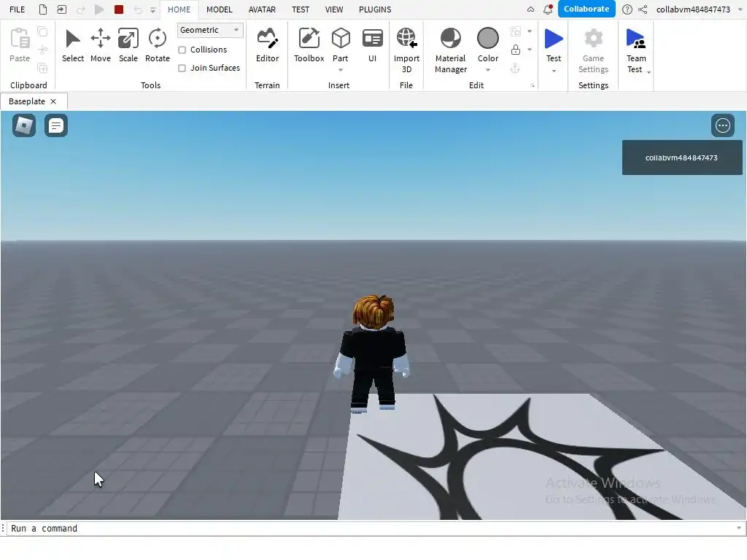747x560 pixels.
Task: Open the Roblox menu icon in viewport
Action: (x=24, y=125)
